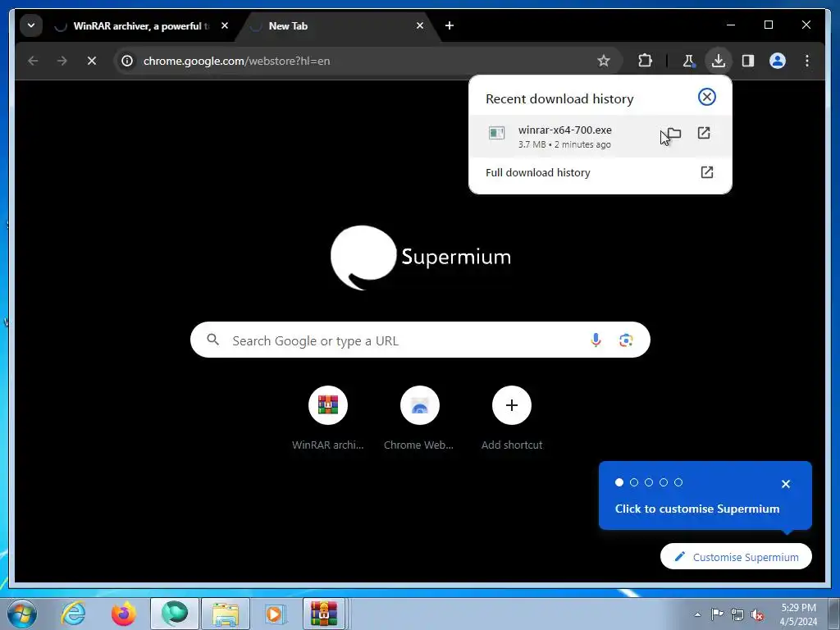This screenshot has width=840, height=630.
Task: Click the magnifier icon in search box
Action: 212,340
